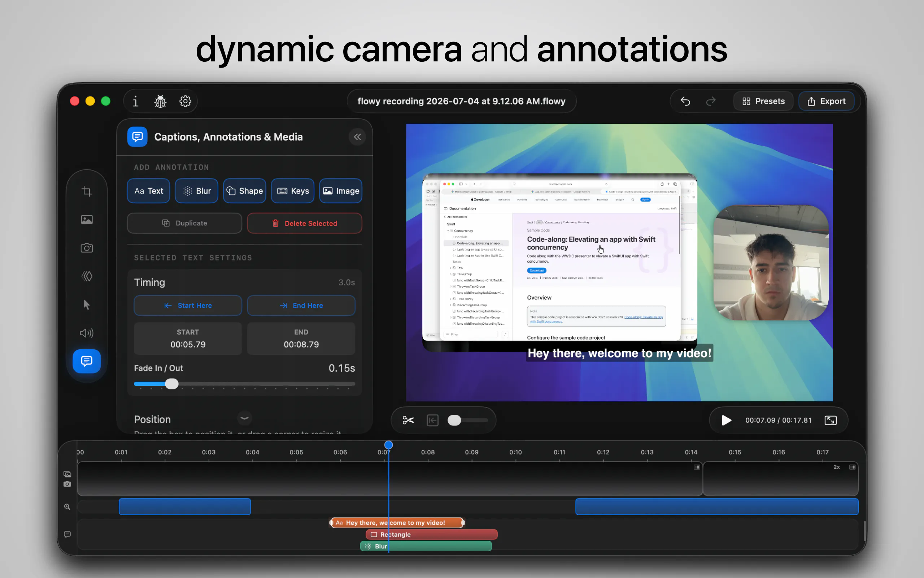Open the audio settings speaker icon
The height and width of the screenshot is (578, 924).
87,333
